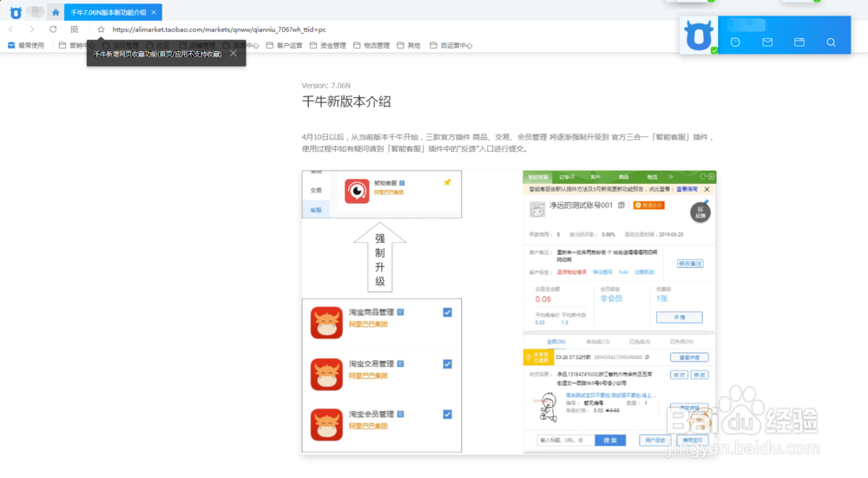868x478 pixels.
Task: Click the grid icon beside the refresh button
Action: 75,29
